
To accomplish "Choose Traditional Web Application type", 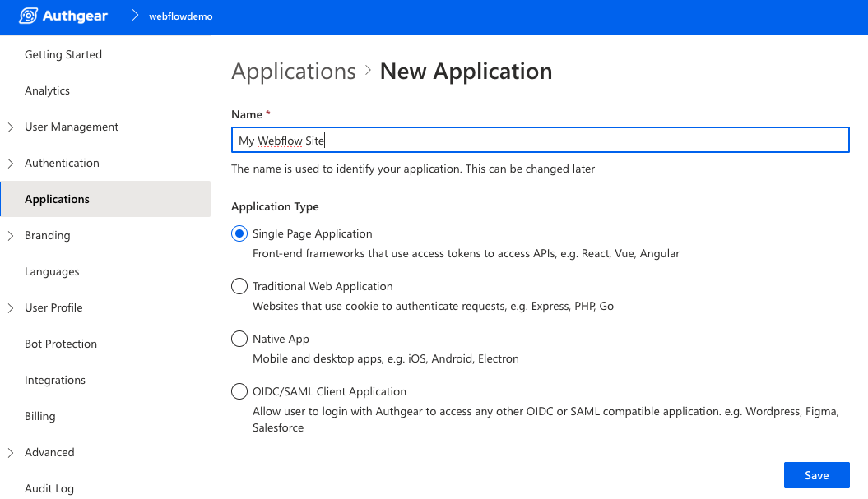I will point(239,286).
